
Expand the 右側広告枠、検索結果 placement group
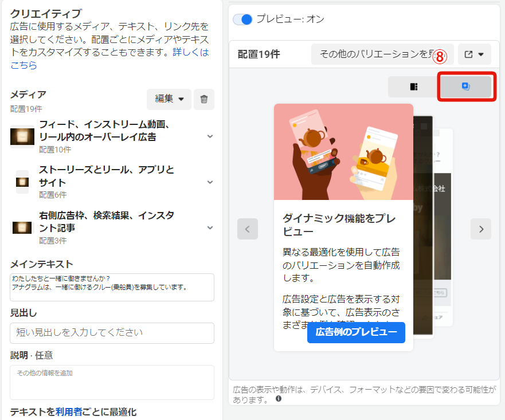point(210,227)
